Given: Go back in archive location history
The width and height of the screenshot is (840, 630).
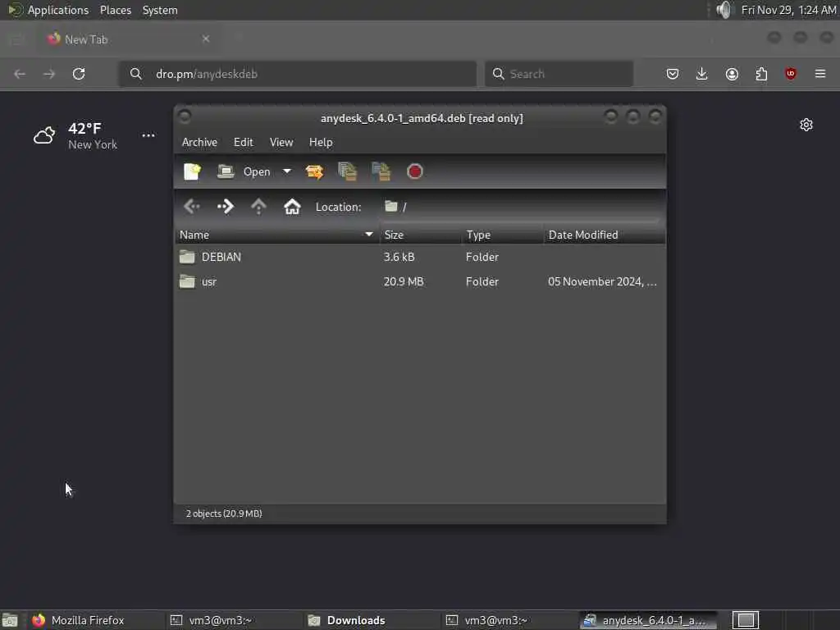Looking at the screenshot, I should click(192, 206).
